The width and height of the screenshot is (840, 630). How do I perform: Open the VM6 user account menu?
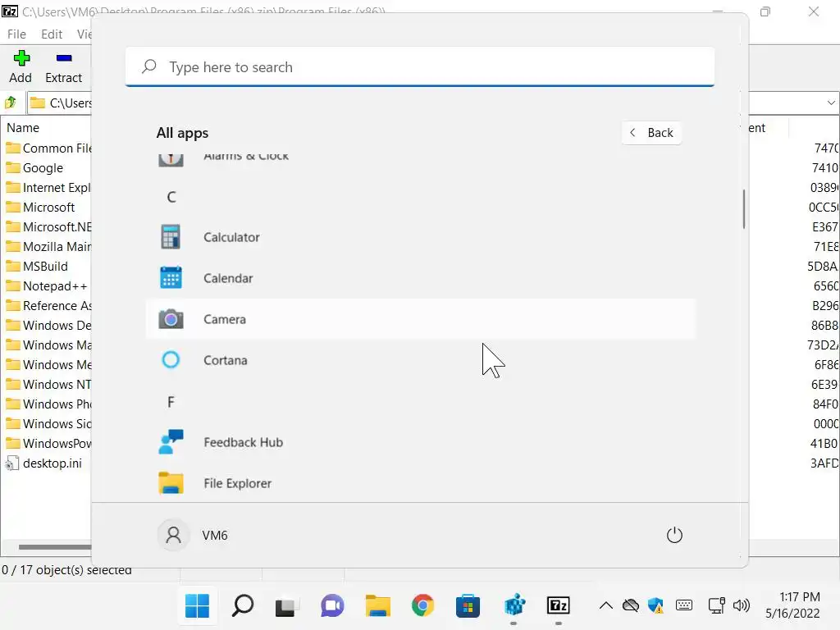click(193, 535)
